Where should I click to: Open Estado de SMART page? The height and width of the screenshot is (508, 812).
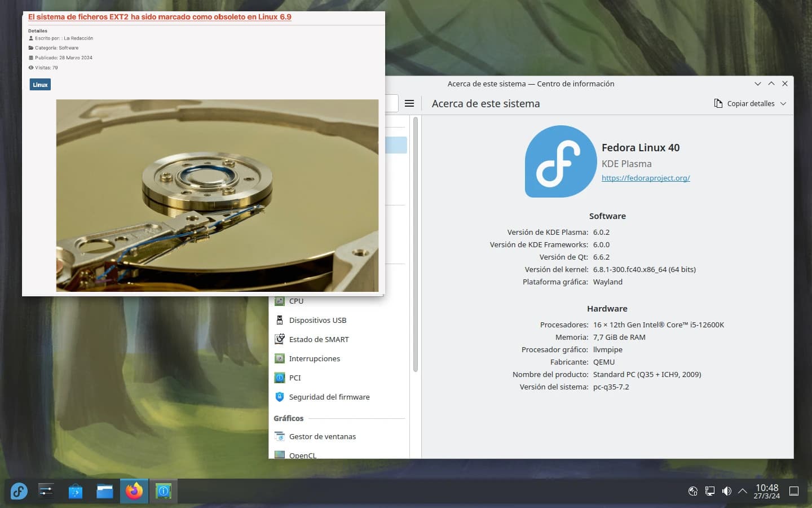pyautogui.click(x=319, y=339)
